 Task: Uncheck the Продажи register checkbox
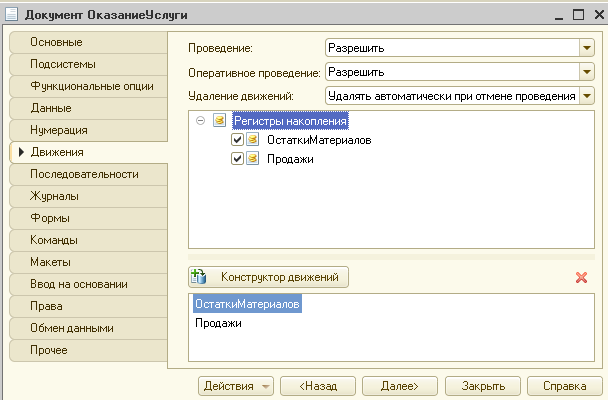pos(237,159)
